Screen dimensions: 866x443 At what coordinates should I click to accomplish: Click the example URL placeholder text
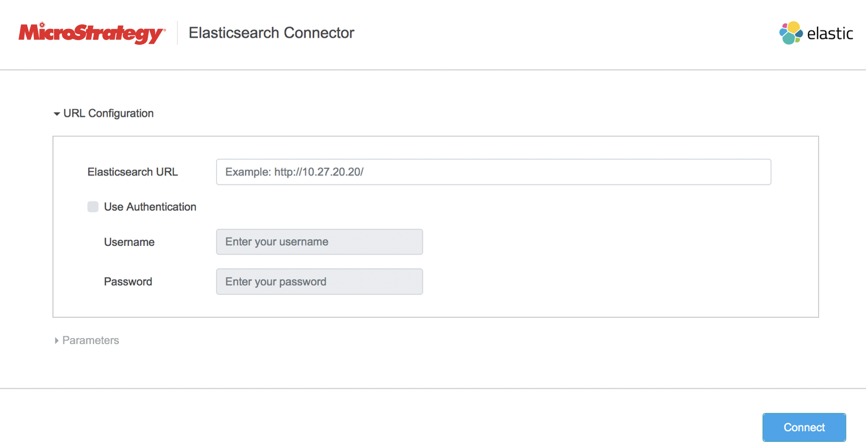294,172
